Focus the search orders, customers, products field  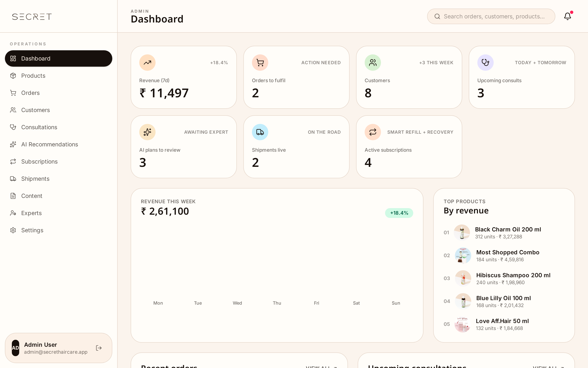pyautogui.click(x=491, y=16)
